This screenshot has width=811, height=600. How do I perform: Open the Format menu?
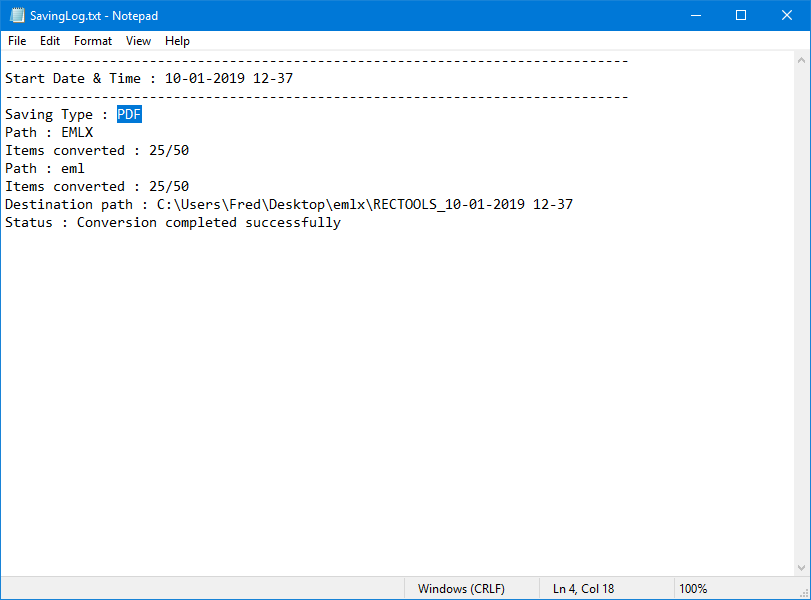[x=93, y=41]
